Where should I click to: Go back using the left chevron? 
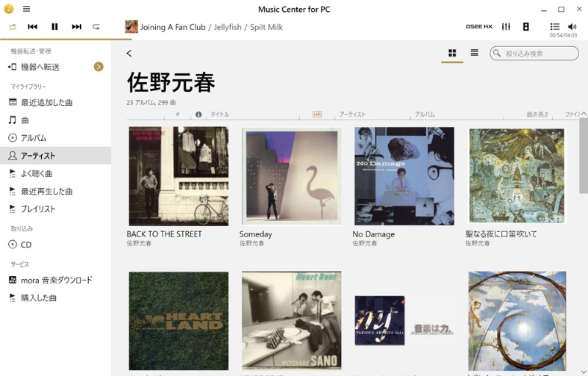[x=129, y=53]
